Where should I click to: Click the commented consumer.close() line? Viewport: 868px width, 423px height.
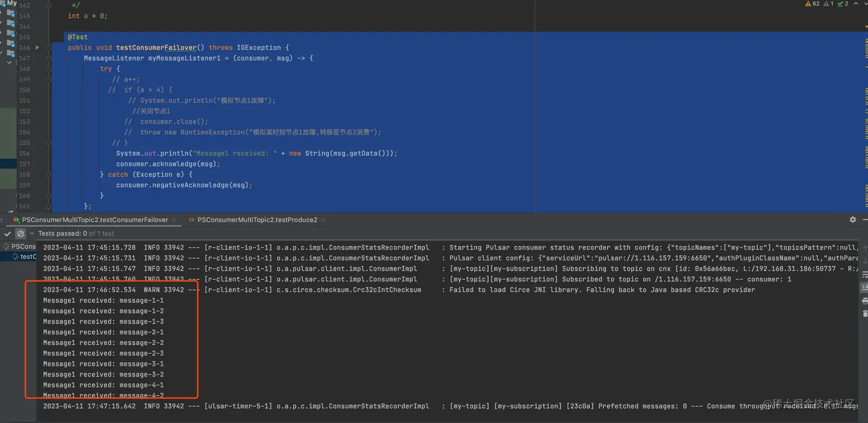click(x=166, y=122)
